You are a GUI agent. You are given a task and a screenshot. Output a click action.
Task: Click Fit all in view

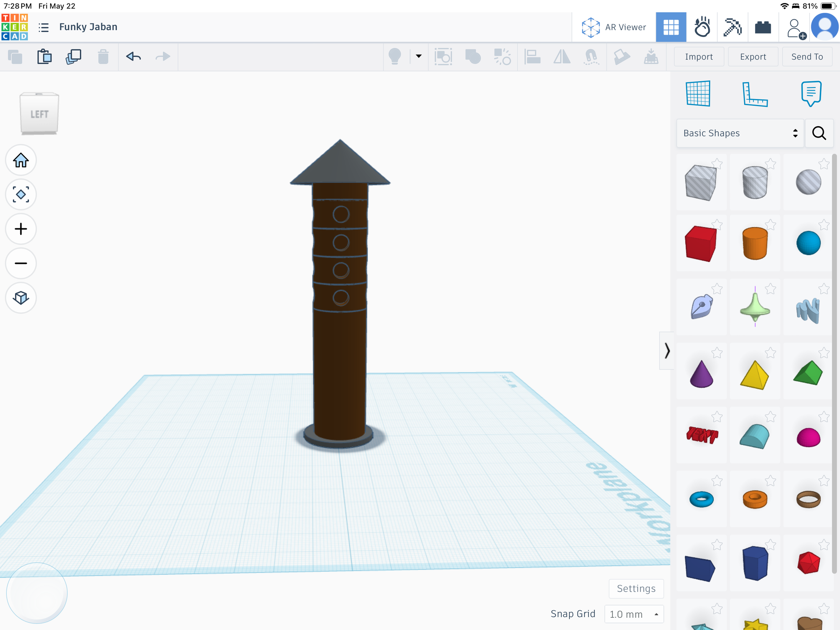(21, 195)
